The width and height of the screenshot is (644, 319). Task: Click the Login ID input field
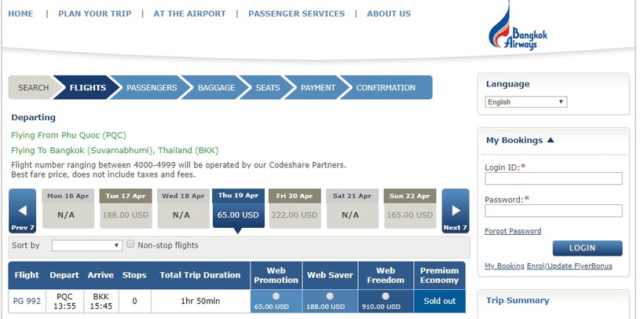[x=554, y=178]
